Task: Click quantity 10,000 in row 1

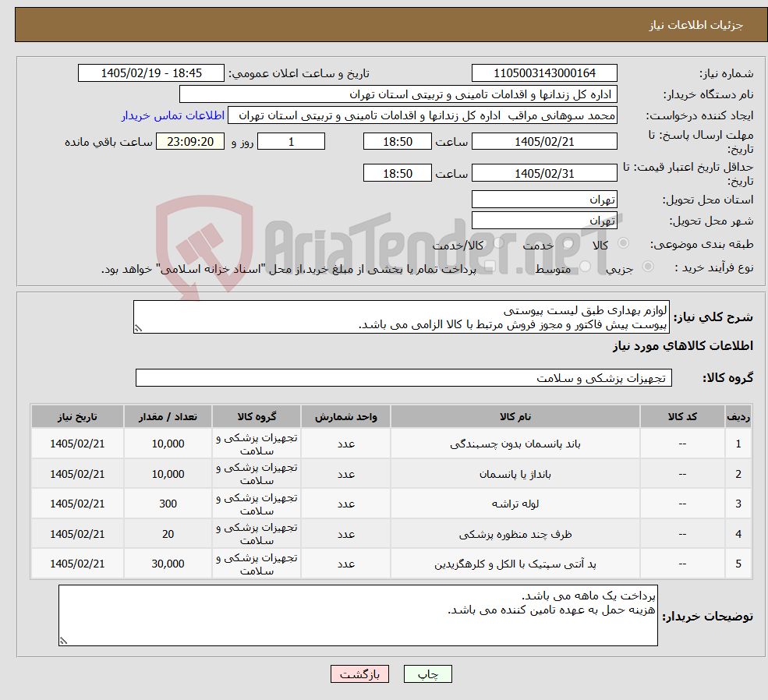Action: [168, 444]
